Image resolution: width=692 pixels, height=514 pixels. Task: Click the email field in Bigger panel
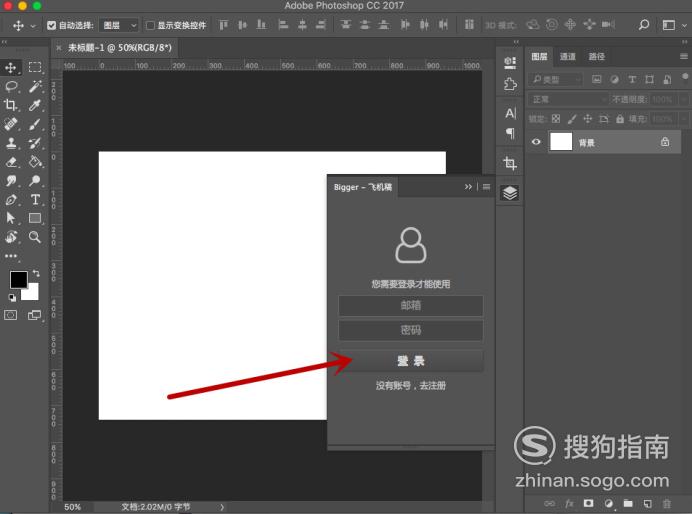pos(411,305)
